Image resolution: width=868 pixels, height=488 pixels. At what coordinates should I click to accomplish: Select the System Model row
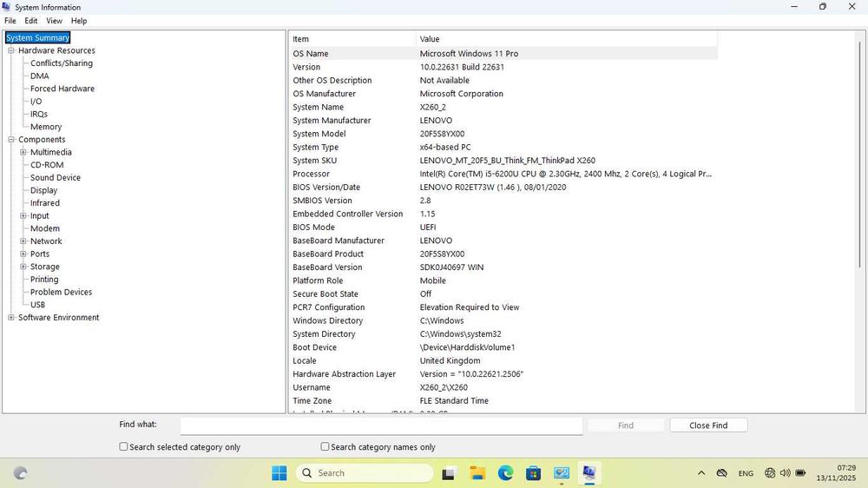pos(503,134)
